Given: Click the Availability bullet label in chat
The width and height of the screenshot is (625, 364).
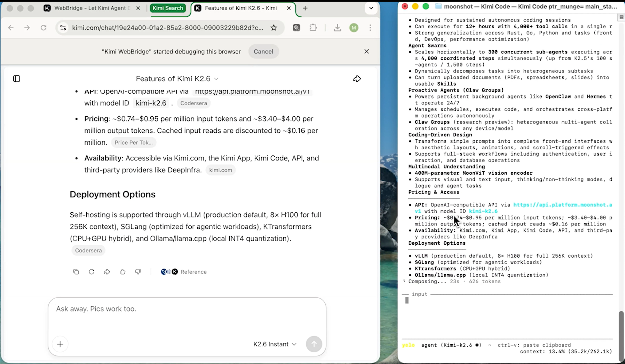Looking at the screenshot, I should (103, 158).
